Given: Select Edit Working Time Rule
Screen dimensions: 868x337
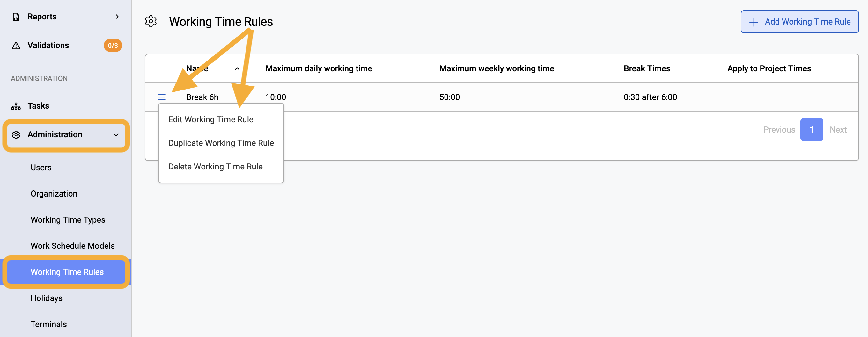Looking at the screenshot, I should click(x=210, y=119).
